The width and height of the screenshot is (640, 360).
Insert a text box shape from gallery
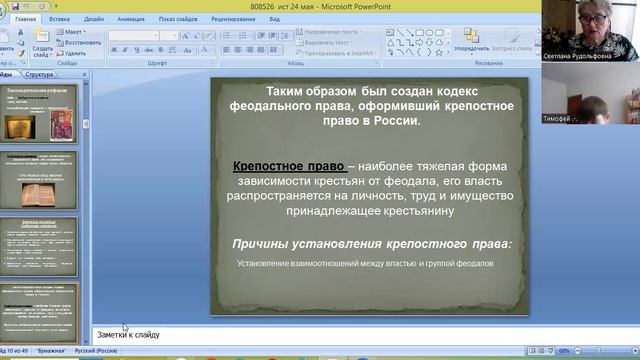point(390,33)
